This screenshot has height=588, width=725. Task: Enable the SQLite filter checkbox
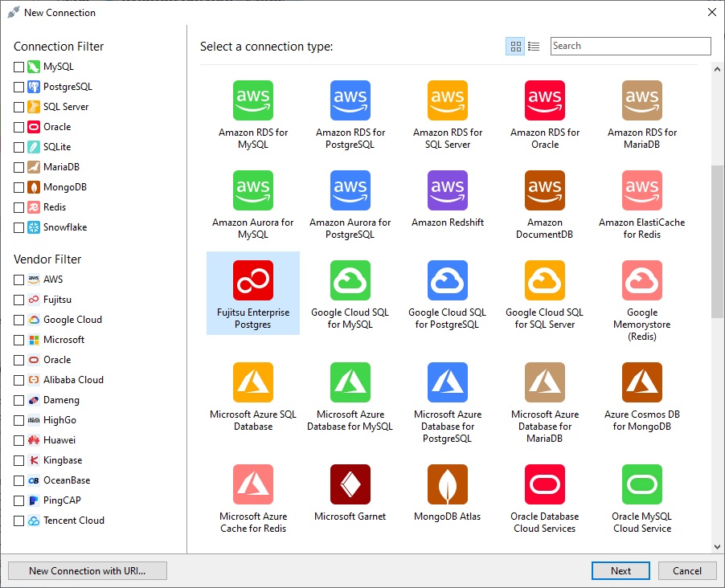(x=19, y=148)
